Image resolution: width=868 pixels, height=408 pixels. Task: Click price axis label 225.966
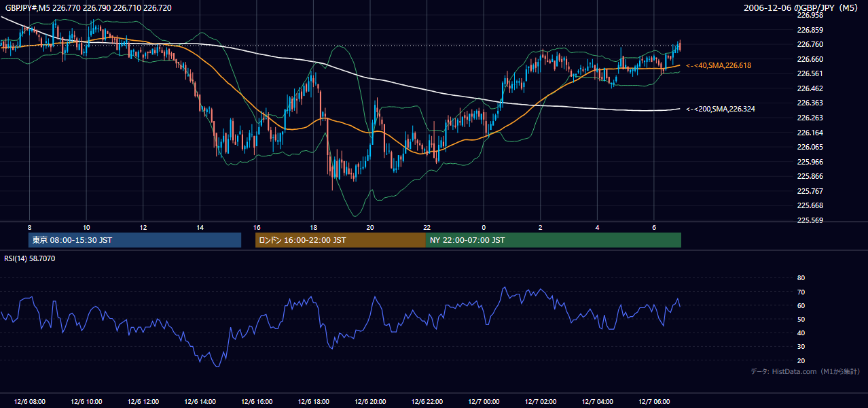point(810,162)
